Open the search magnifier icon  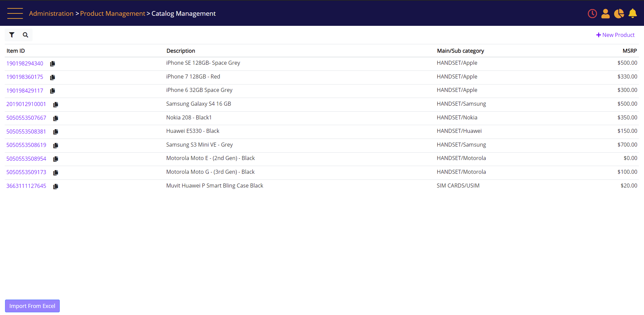pos(26,35)
